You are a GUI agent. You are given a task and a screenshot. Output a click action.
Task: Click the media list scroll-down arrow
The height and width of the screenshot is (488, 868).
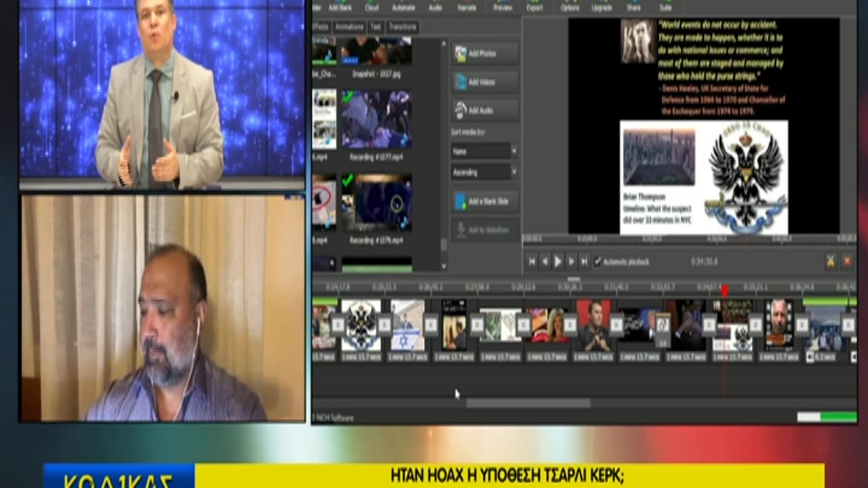[444, 266]
